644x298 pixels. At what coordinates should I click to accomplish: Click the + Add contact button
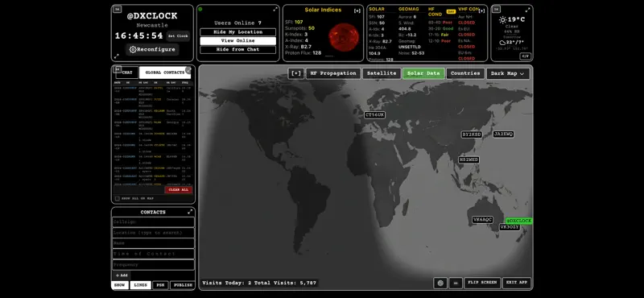pyautogui.click(x=122, y=275)
